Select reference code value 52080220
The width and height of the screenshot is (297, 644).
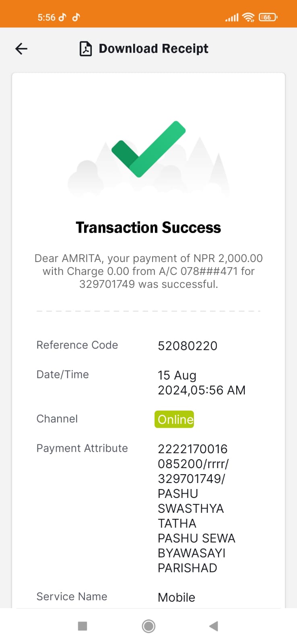click(x=188, y=346)
